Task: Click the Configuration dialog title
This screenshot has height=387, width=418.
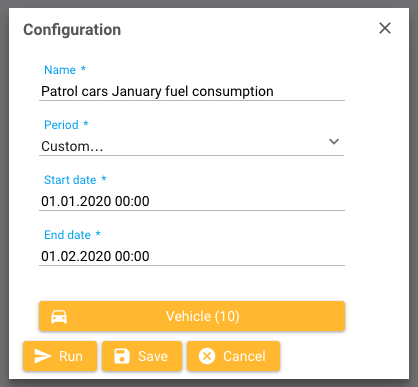Action: tap(72, 30)
